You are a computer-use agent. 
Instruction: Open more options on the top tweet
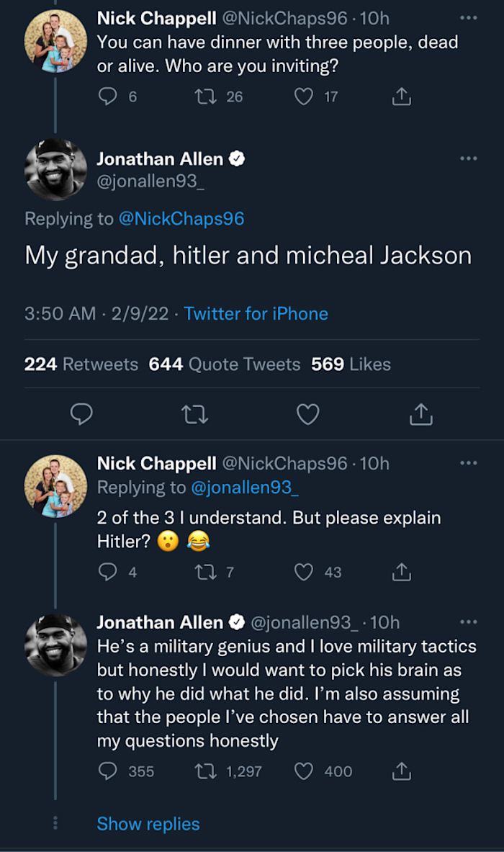coord(468,17)
